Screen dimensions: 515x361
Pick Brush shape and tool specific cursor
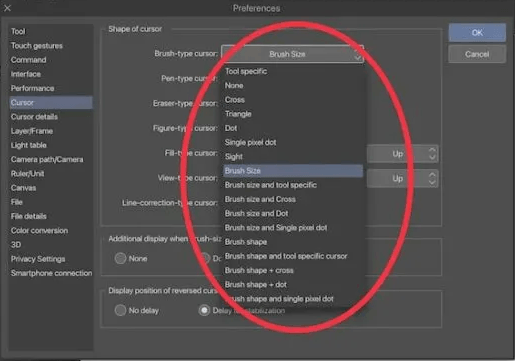pos(293,256)
